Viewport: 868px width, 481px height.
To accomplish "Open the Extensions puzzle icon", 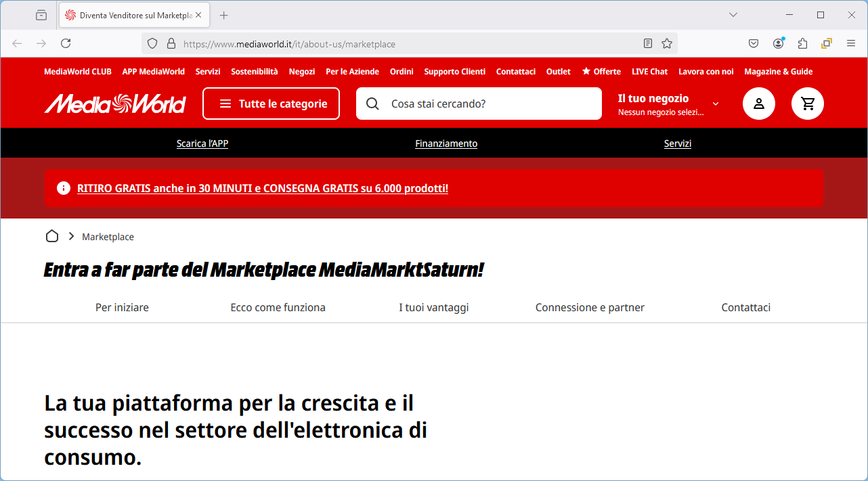I will (803, 43).
